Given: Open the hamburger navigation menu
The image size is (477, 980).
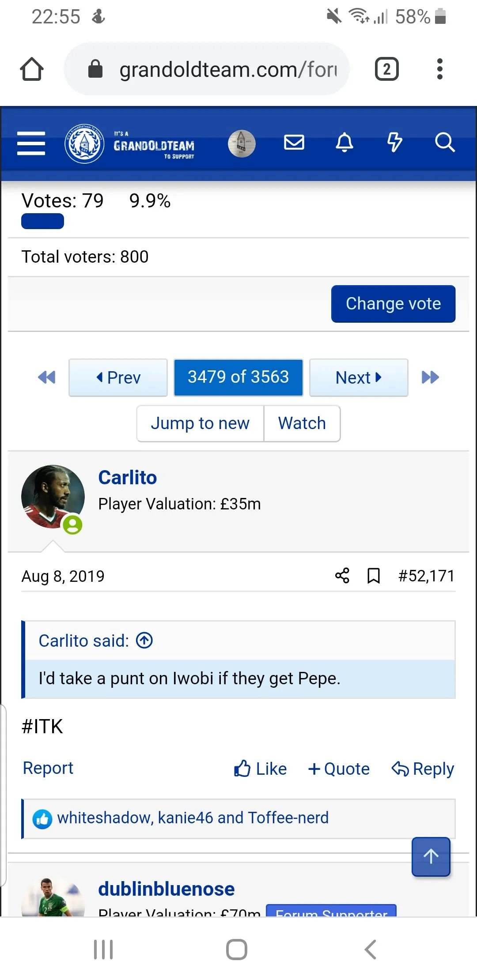Looking at the screenshot, I should pyautogui.click(x=31, y=143).
